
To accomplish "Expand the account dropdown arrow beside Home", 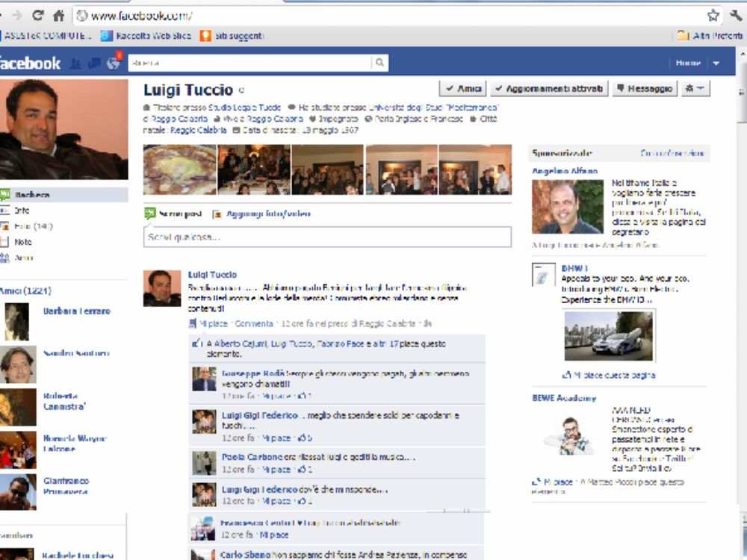I will point(716,63).
